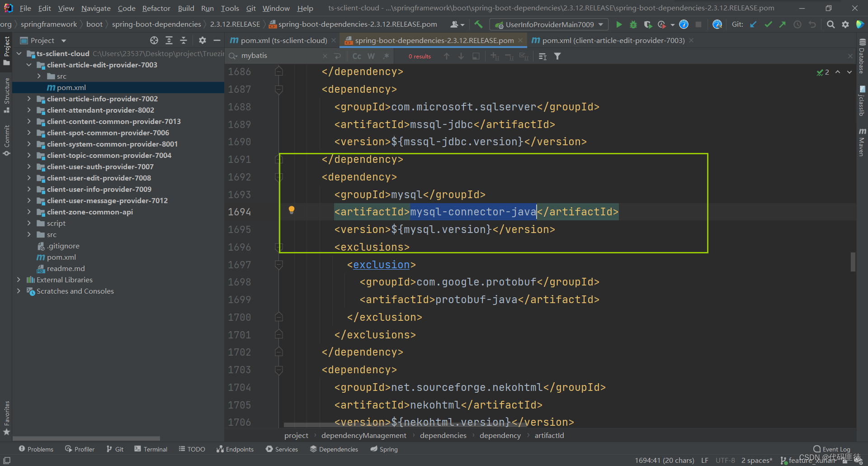Open the Event Log
The width and height of the screenshot is (868, 466).
(832, 449)
